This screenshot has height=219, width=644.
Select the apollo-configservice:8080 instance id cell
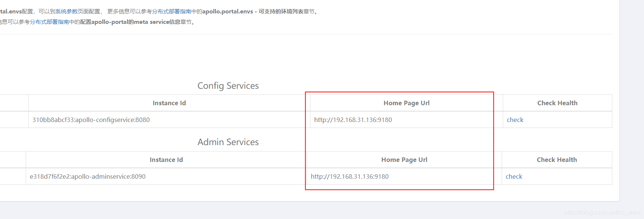click(x=91, y=120)
